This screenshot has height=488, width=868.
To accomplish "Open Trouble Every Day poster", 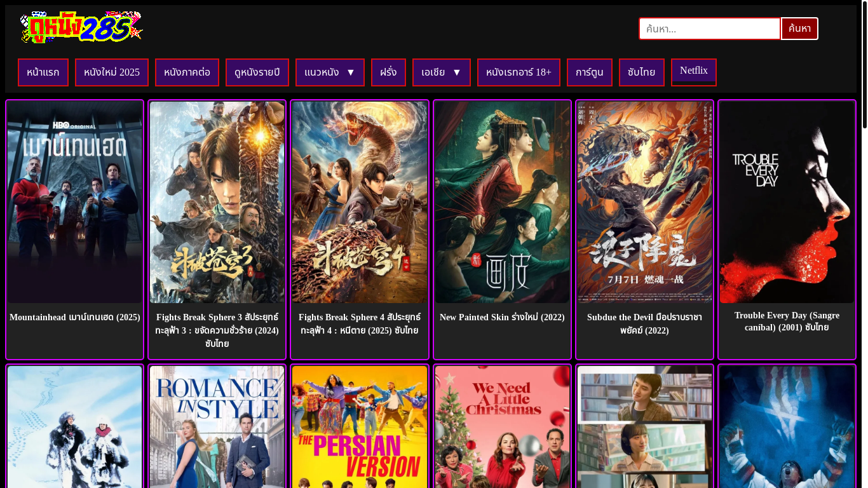I will tap(787, 202).
